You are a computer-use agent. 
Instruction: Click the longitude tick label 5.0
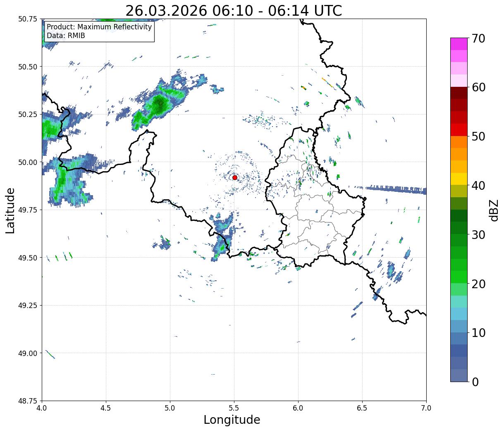tap(170, 408)
